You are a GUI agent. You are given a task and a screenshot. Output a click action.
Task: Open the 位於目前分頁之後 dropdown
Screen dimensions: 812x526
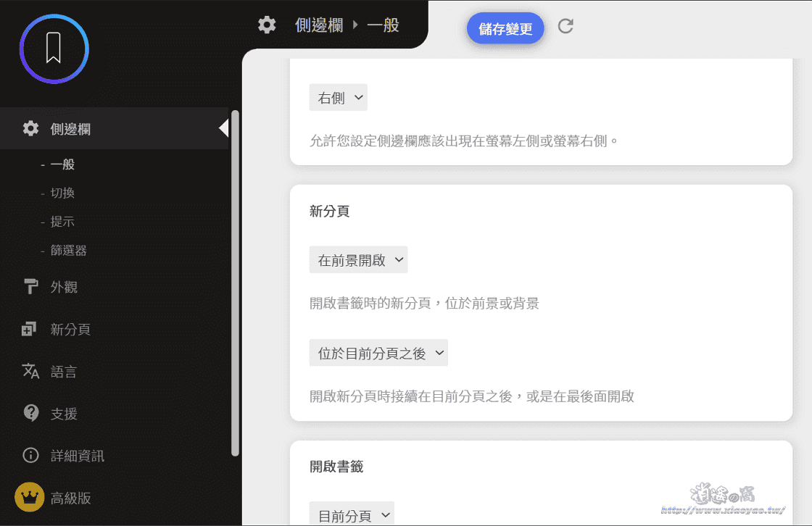(378, 353)
